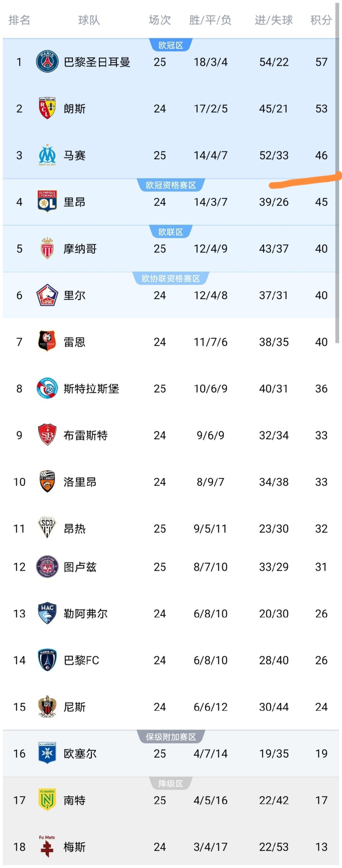Open the Strasbourg club crest

click(x=47, y=389)
